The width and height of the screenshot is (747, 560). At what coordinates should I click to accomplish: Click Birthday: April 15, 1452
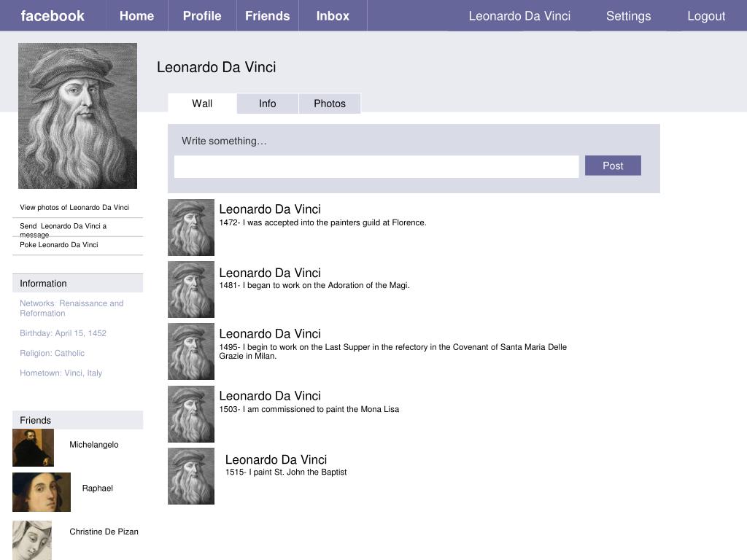(x=63, y=332)
